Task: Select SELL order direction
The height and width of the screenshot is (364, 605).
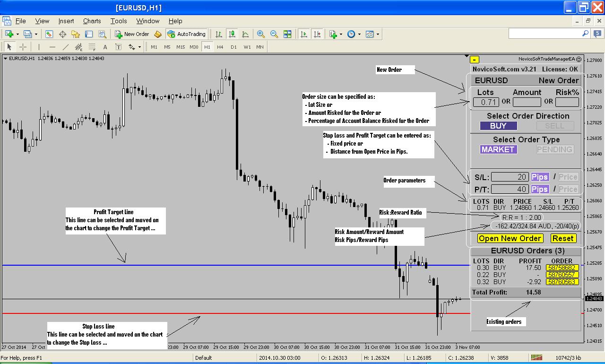Action: point(555,126)
